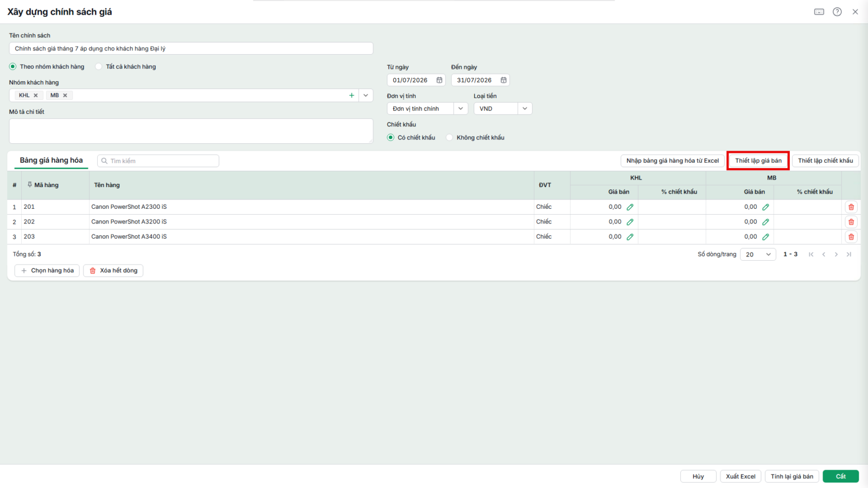Open the help question mark icon
The width and height of the screenshot is (868, 488).
click(x=837, y=12)
